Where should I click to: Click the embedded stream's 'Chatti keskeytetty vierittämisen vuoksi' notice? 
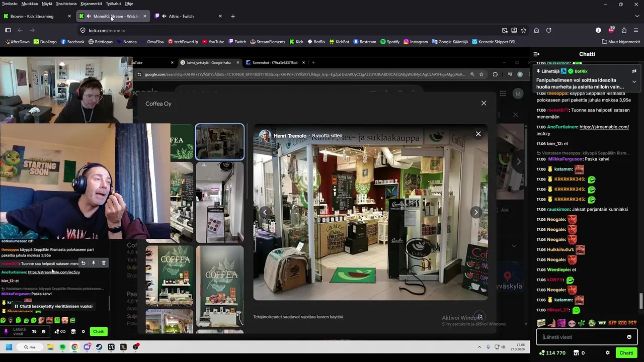click(53, 306)
